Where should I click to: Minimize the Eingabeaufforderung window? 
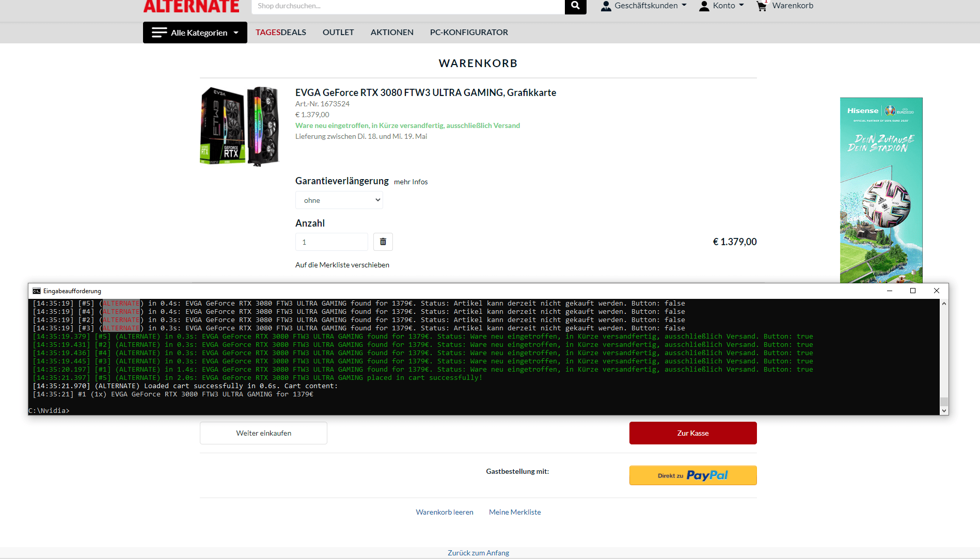click(x=890, y=291)
